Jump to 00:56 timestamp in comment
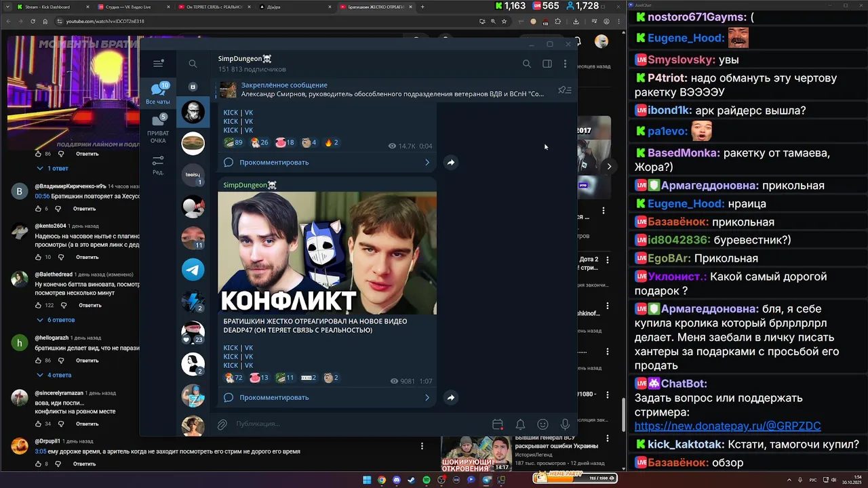Viewport: 868px width, 488px height. [x=42, y=196]
